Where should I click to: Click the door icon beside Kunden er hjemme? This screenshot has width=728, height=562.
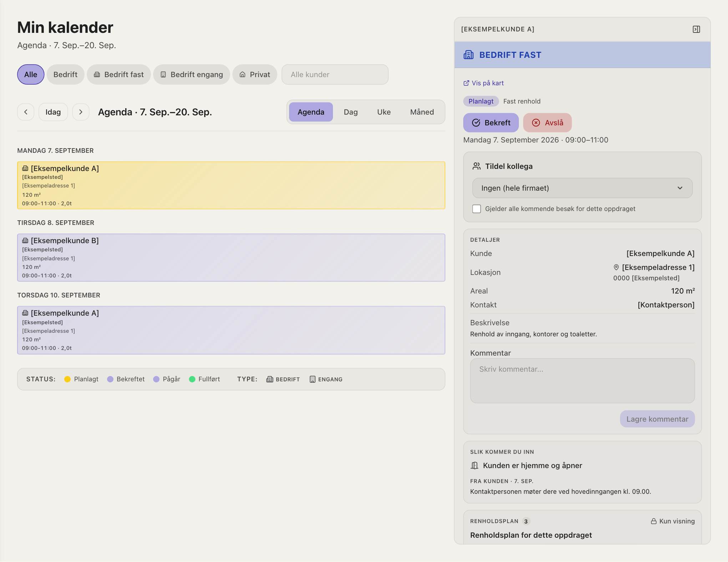coord(474,466)
